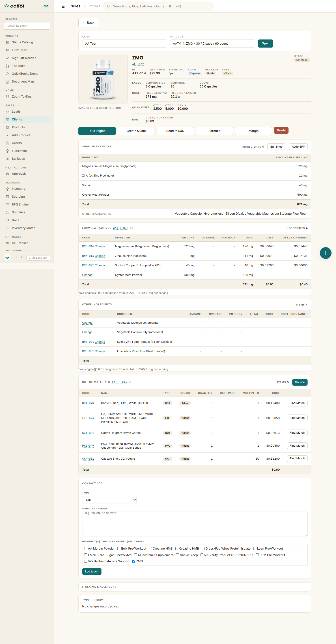Enable the AA Margin Powder checkbox
The image size is (336, 644).
[86, 548]
